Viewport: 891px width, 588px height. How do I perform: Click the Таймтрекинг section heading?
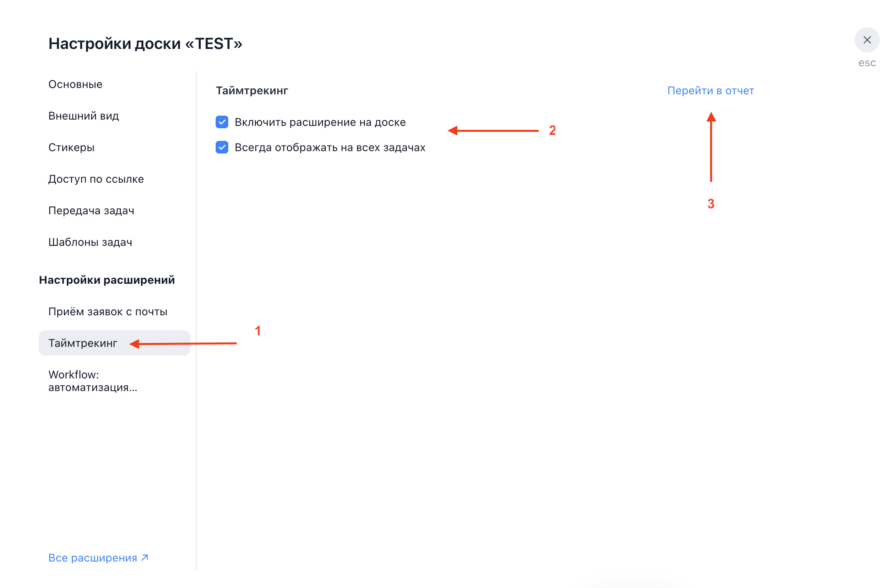(x=252, y=91)
